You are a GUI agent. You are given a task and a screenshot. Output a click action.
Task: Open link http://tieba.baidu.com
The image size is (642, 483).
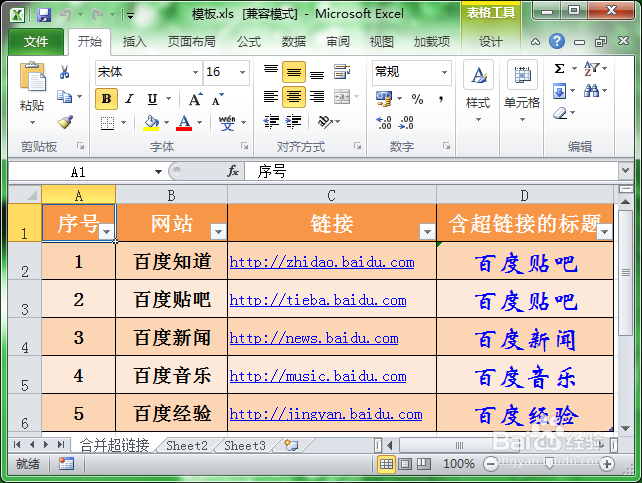click(318, 300)
